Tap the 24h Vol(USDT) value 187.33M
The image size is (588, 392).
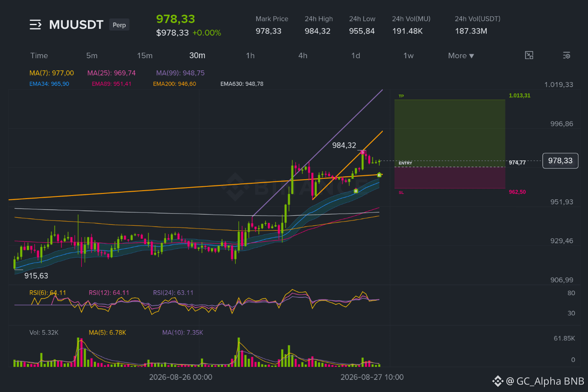[x=471, y=31]
